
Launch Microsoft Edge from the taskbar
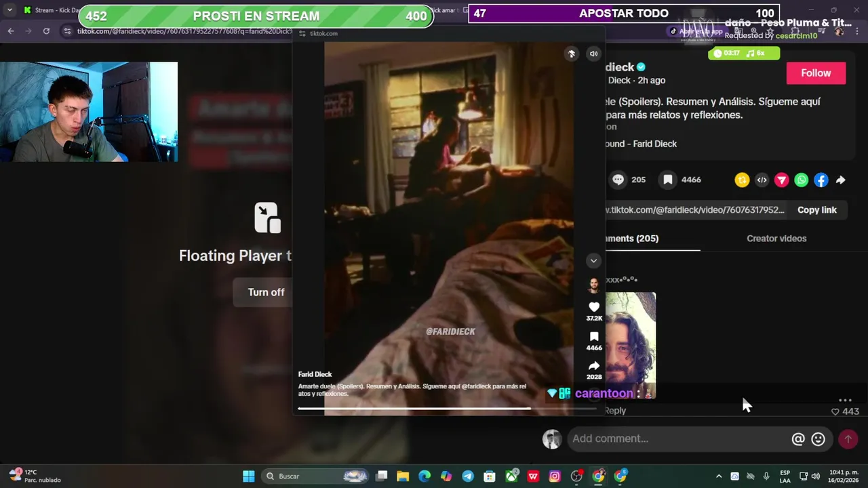(425, 476)
